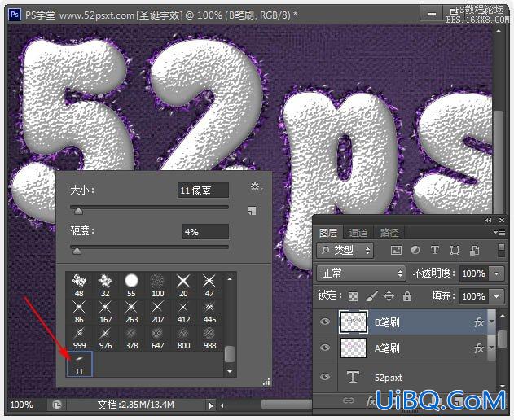Switch to the 图层 tab
Screen dimensions: 514x420
(328, 233)
